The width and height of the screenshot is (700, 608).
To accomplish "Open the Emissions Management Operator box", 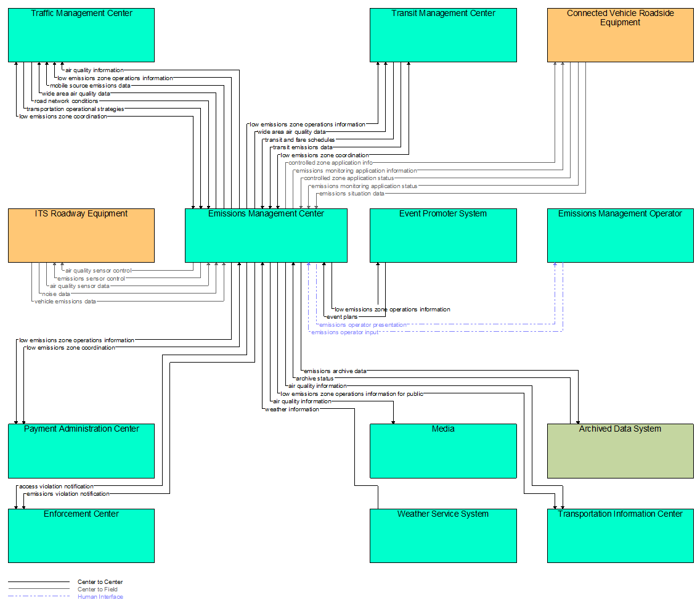I will click(x=620, y=236).
